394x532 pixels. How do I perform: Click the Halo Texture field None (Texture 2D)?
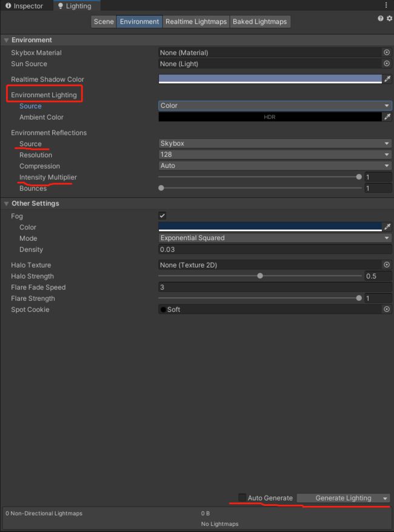click(270, 265)
